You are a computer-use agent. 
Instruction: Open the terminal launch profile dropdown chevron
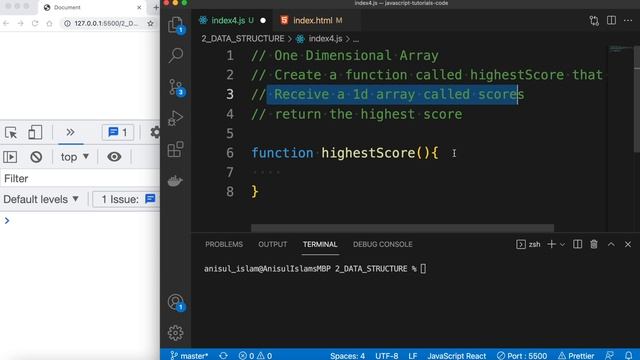[x=562, y=244]
